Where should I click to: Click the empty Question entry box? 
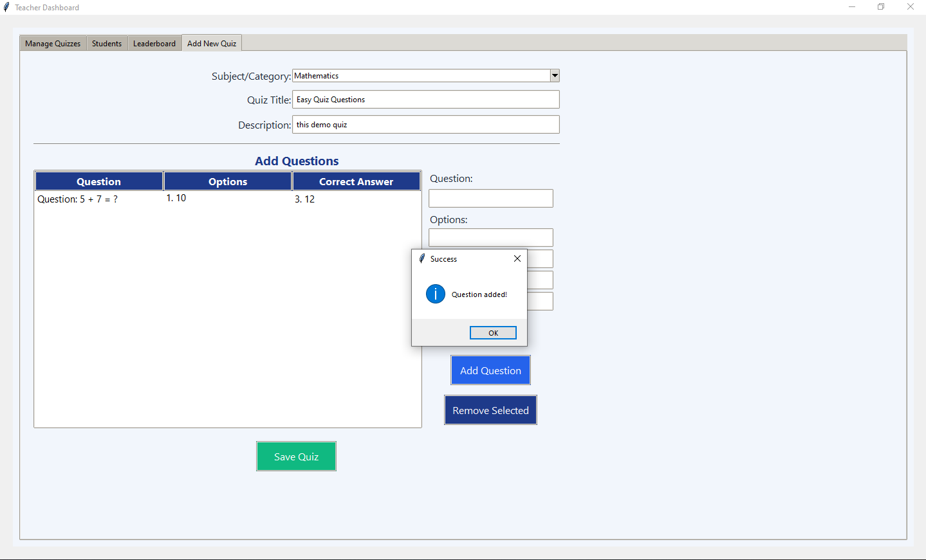pyautogui.click(x=490, y=198)
